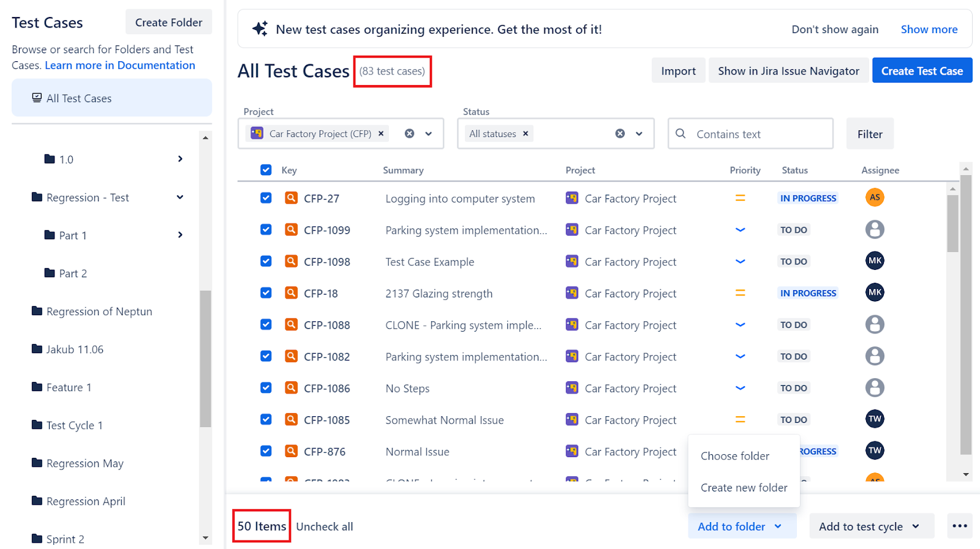Toggle the select-all checkbox in header
This screenshot has width=980, height=549.
tap(266, 170)
